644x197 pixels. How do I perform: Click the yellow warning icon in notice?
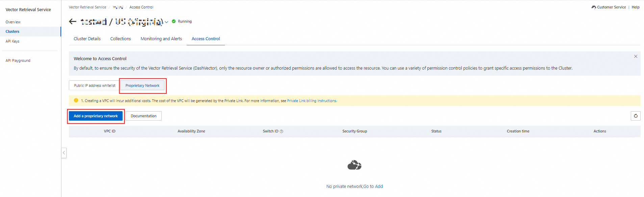tap(76, 100)
